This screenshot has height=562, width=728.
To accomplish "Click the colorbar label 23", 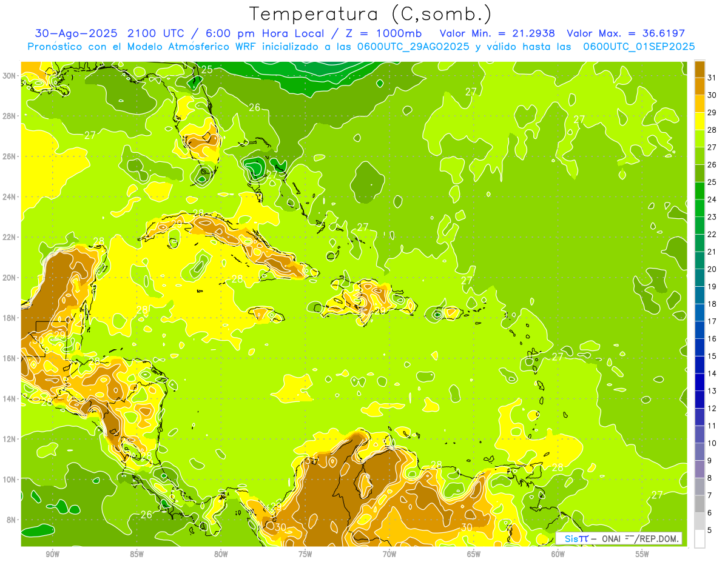I will [x=712, y=217].
